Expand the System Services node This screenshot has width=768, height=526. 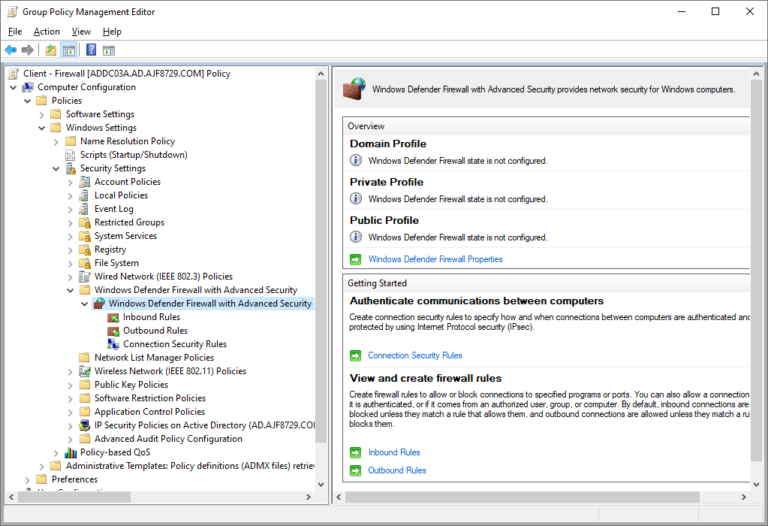[x=70, y=237]
